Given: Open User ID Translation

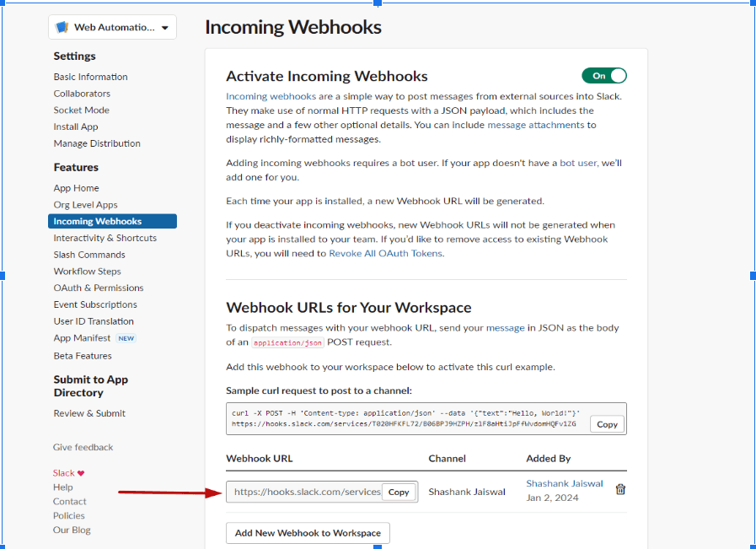Looking at the screenshot, I should coord(94,321).
